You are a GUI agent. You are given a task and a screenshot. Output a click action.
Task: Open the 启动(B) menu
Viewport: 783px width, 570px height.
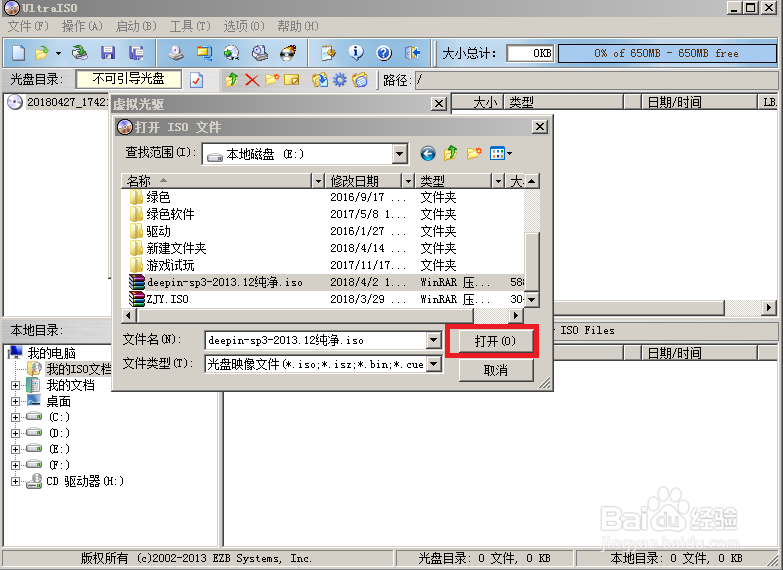tap(136, 26)
